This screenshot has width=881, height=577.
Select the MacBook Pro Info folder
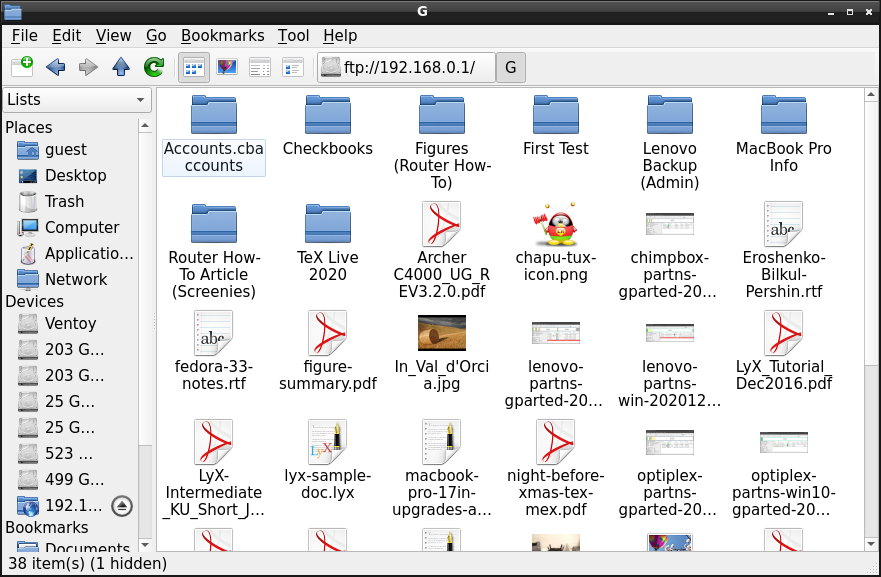pyautogui.click(x=784, y=134)
